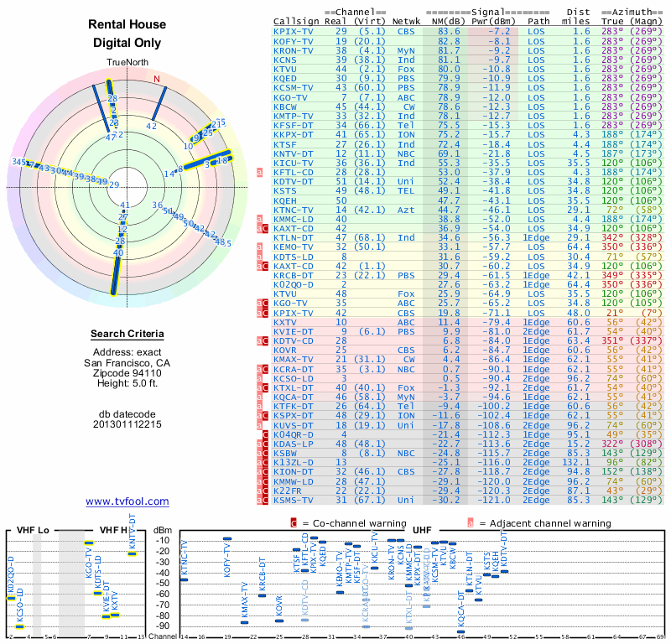Click the KICU-TV callsign in the table
671x644 pixels.
[x=293, y=164]
